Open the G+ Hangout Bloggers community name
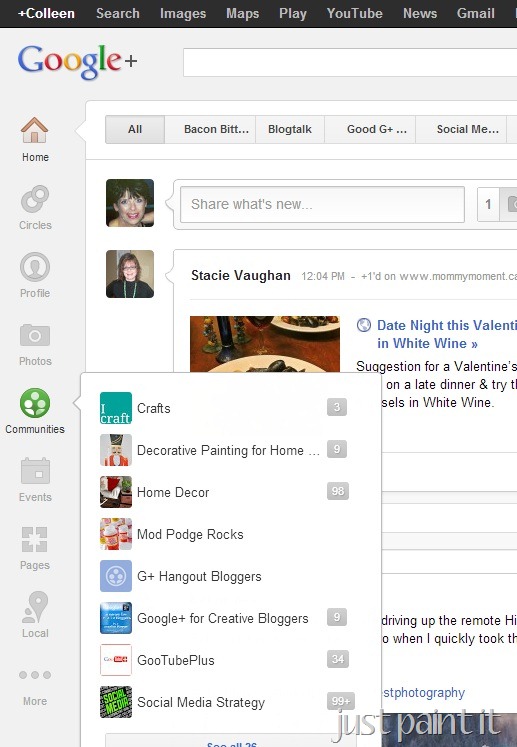This screenshot has height=747, width=517. (199, 576)
